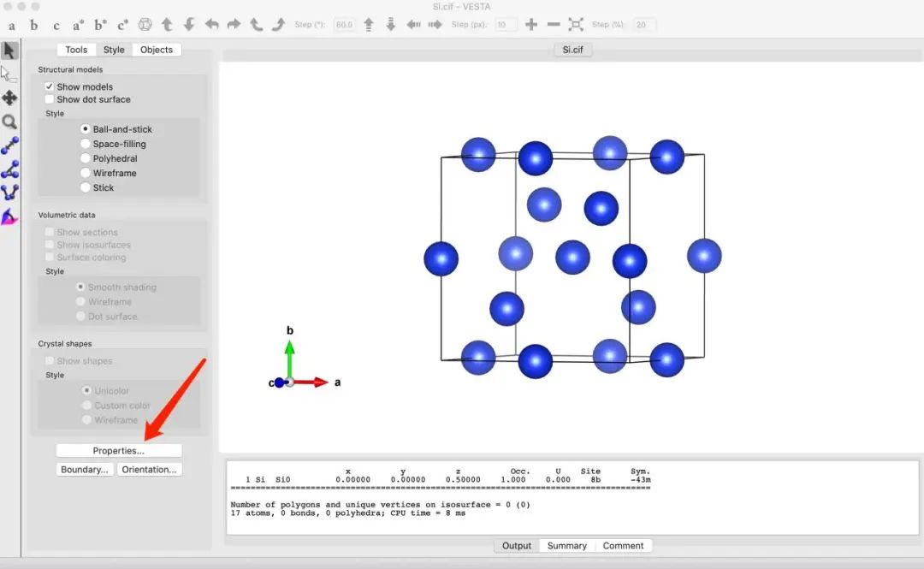This screenshot has width=924, height=569.
Task: Open the Comment tab
Action: pos(623,546)
